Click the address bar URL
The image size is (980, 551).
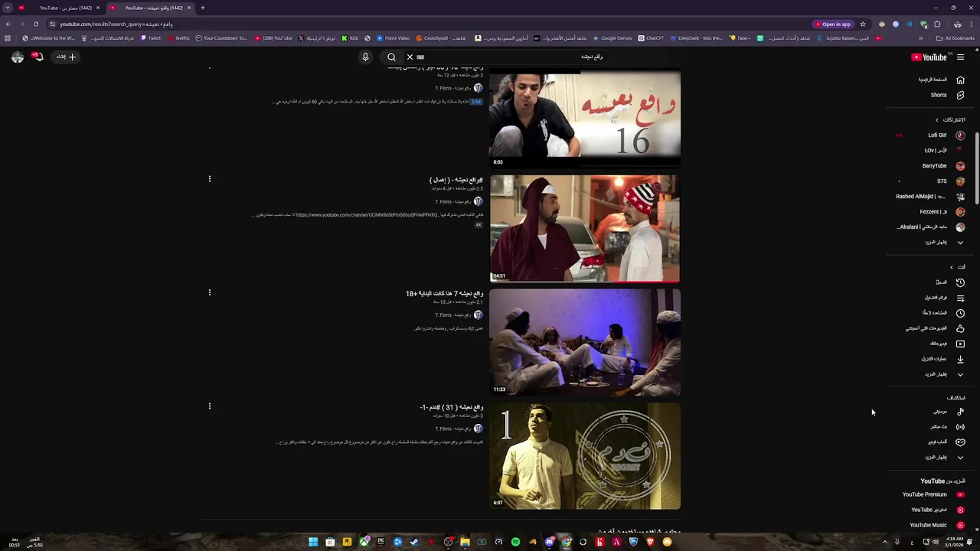tap(116, 24)
